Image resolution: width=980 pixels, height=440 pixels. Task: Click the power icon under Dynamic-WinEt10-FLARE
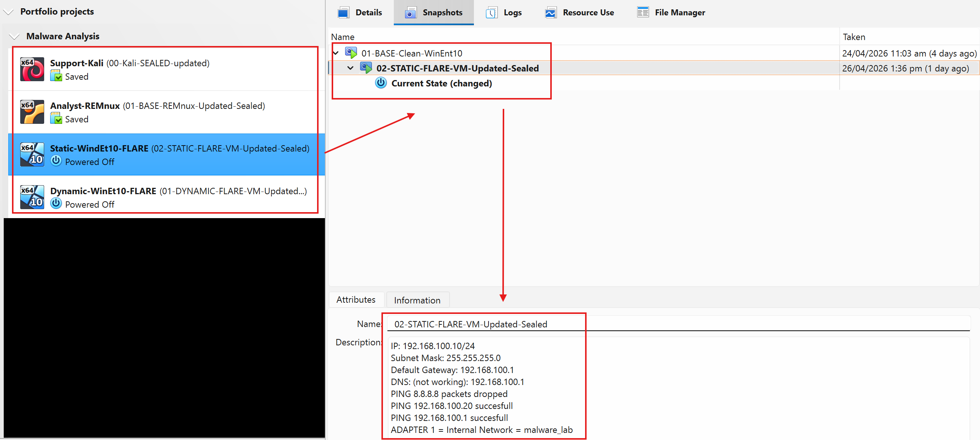click(56, 204)
